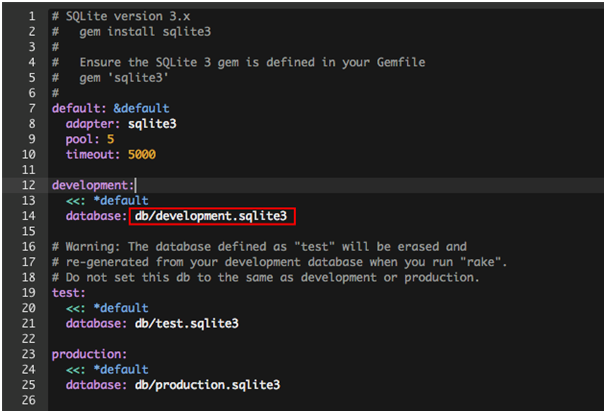
Task: Click the db/test.sqlite3 database path
Action: coord(187,323)
